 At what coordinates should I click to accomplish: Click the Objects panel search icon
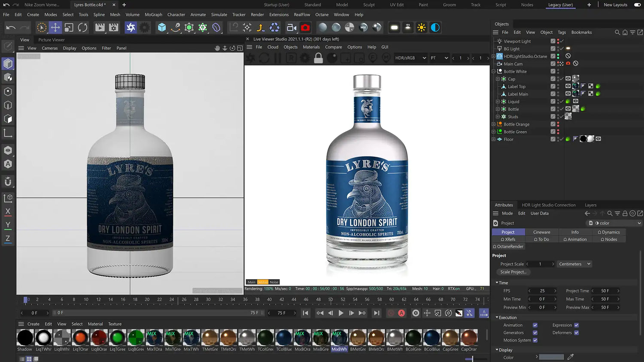click(617, 32)
